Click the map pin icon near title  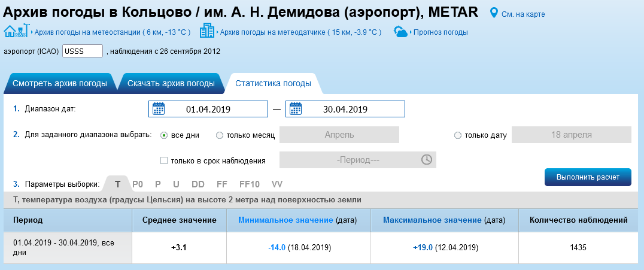[494, 12]
